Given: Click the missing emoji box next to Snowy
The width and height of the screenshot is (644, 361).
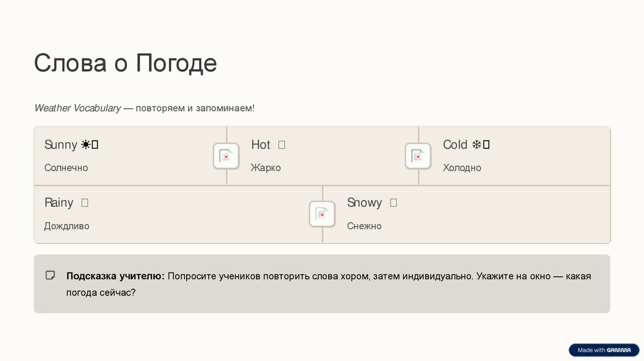Looking at the screenshot, I should [393, 203].
